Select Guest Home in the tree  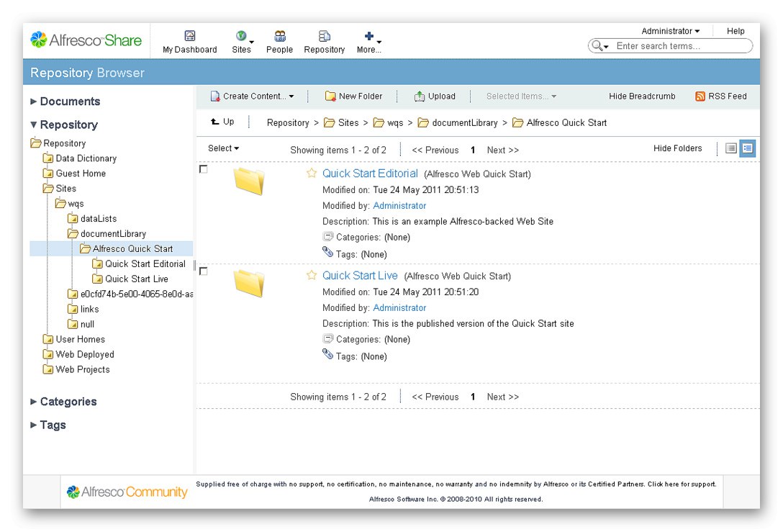pos(81,173)
